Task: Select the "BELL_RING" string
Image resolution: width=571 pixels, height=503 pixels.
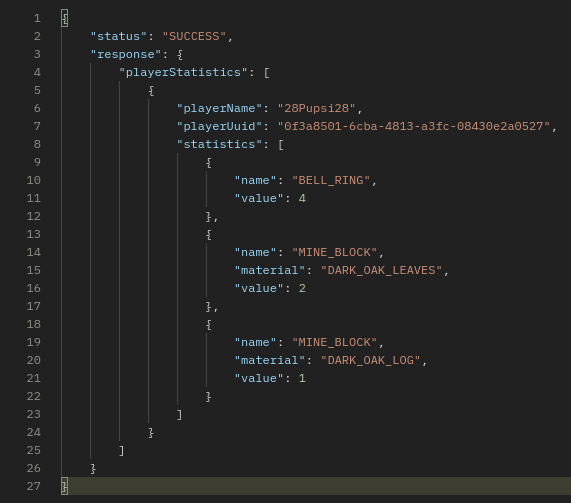Action: coord(331,180)
